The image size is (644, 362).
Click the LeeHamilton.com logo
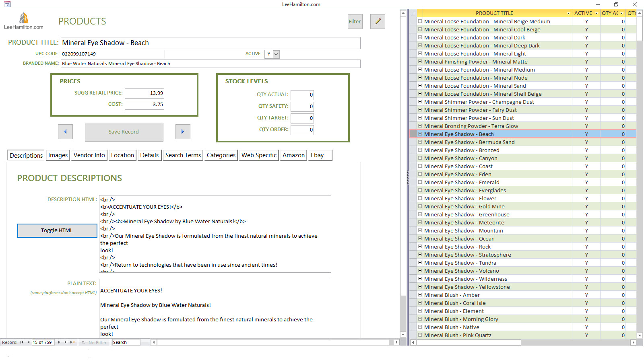[x=24, y=21]
